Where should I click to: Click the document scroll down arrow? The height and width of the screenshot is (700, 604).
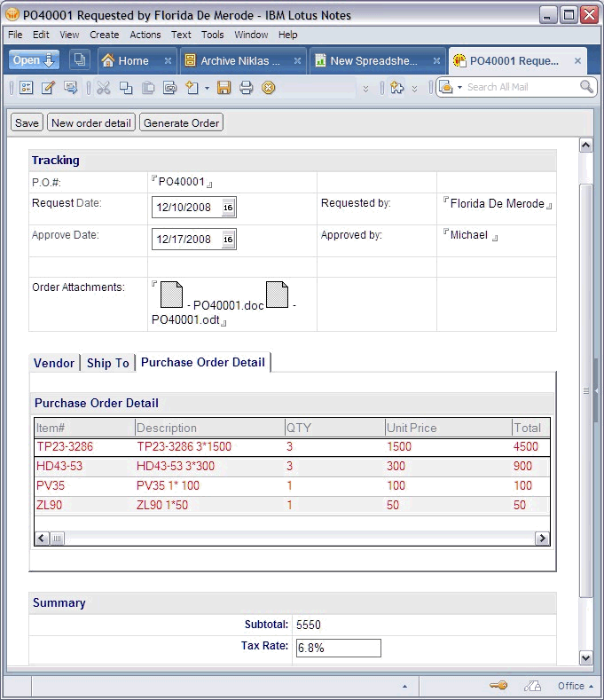click(585, 657)
